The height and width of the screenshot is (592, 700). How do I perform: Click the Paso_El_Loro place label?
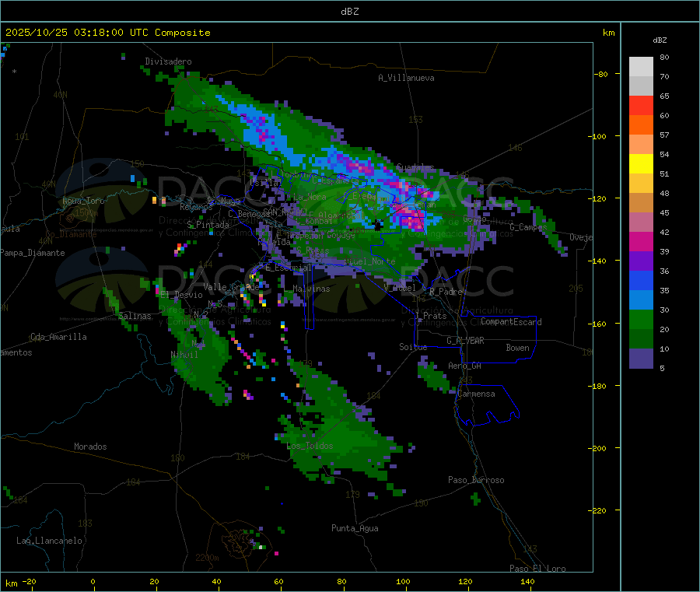point(537,569)
